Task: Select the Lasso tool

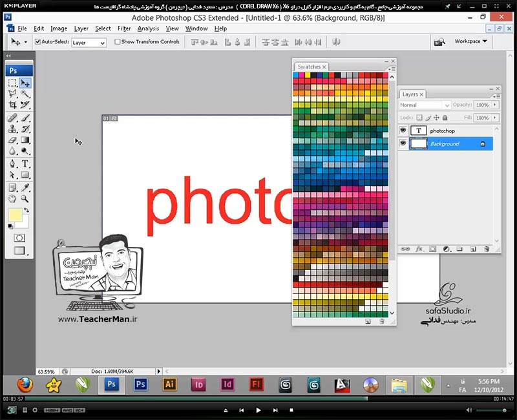Action: [12, 94]
